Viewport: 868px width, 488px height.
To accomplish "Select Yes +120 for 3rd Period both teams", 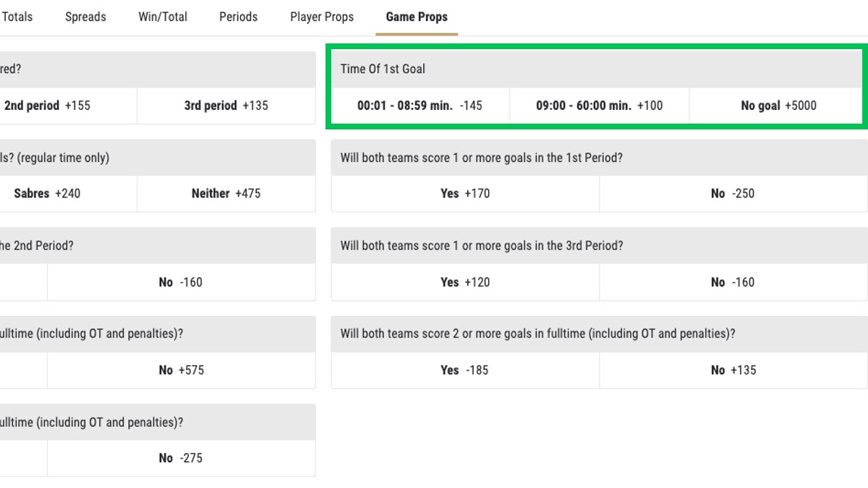I will coord(465,282).
